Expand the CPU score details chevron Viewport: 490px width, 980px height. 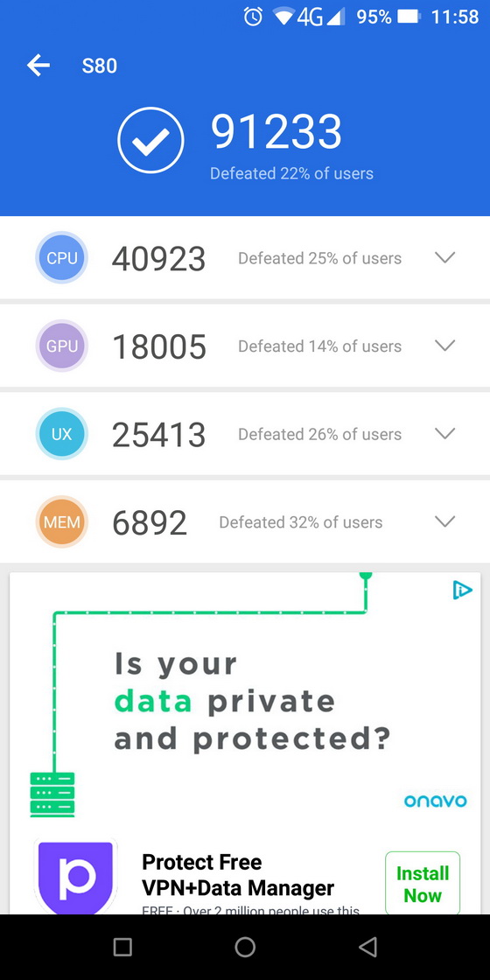point(445,257)
